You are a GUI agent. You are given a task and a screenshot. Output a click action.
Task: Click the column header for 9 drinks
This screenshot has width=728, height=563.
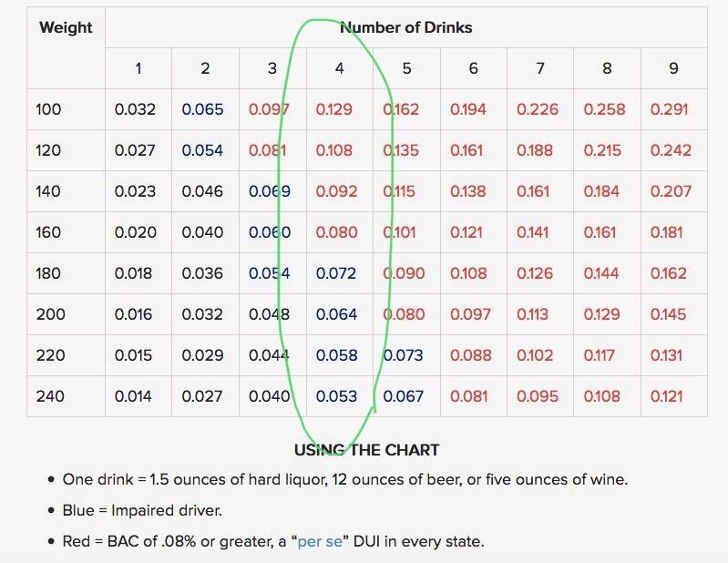click(x=673, y=68)
